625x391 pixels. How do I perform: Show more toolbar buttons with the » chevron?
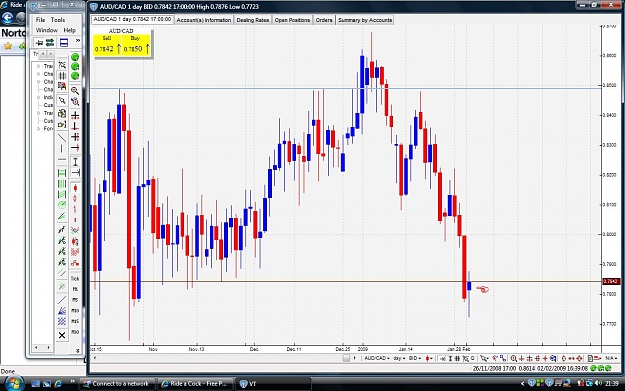click(x=78, y=41)
